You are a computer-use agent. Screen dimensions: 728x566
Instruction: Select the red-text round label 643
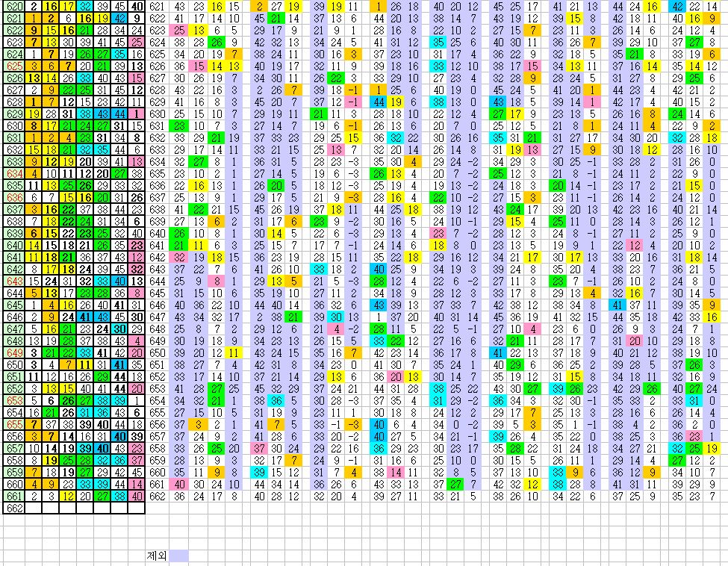pos(13,282)
